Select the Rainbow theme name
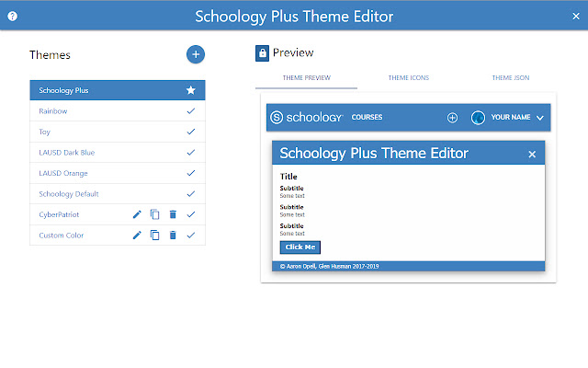 point(53,111)
